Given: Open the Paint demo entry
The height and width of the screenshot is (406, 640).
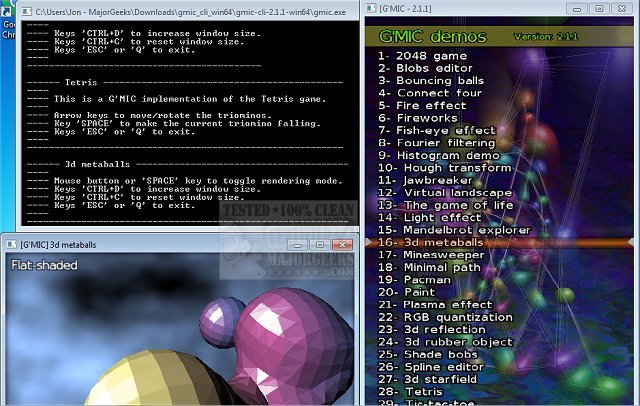Looking at the screenshot, I should (x=406, y=292).
